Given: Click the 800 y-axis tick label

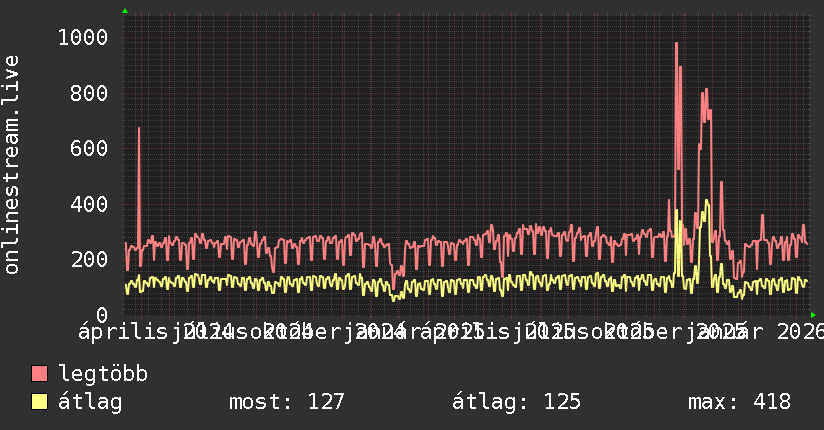Looking at the screenshot, I should tap(89, 94).
